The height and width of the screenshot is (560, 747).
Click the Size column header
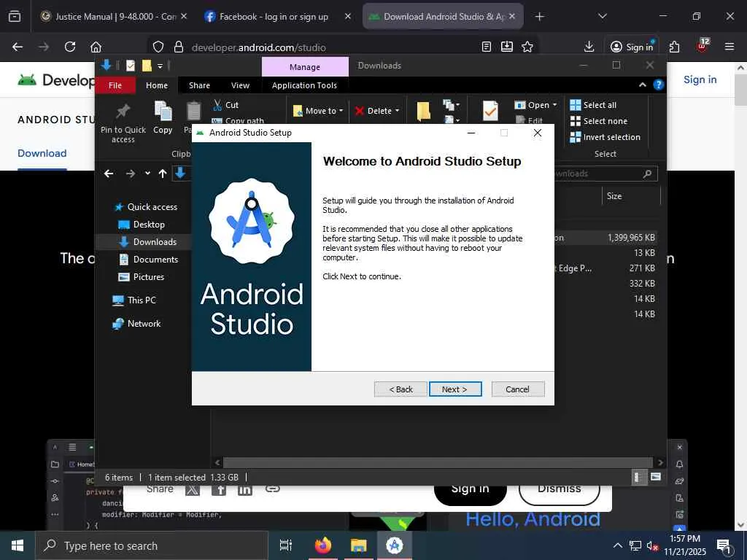click(631, 195)
